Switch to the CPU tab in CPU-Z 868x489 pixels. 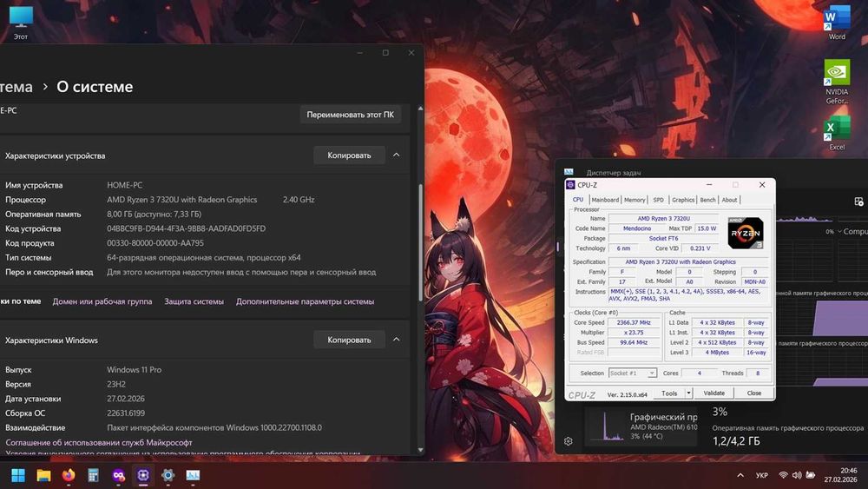pyautogui.click(x=578, y=200)
